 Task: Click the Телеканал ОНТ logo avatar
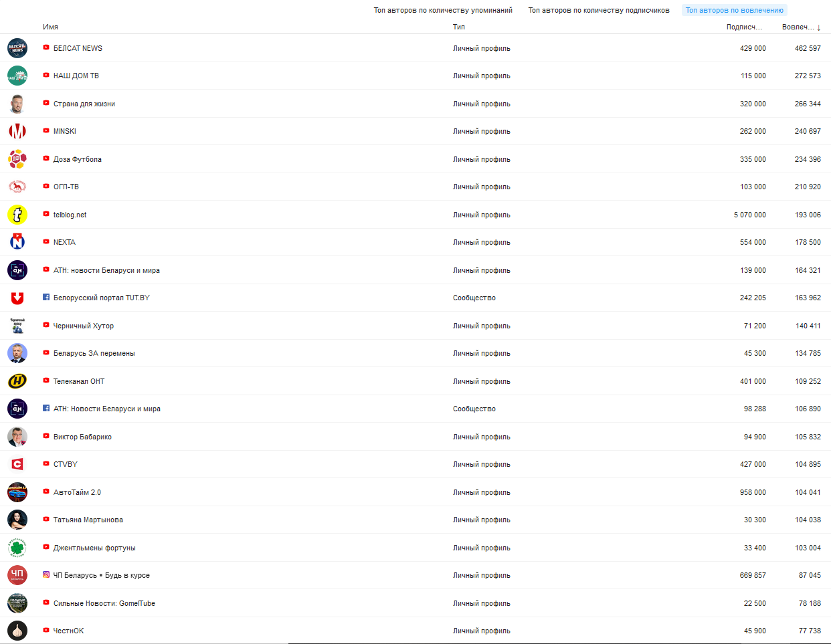point(17,381)
